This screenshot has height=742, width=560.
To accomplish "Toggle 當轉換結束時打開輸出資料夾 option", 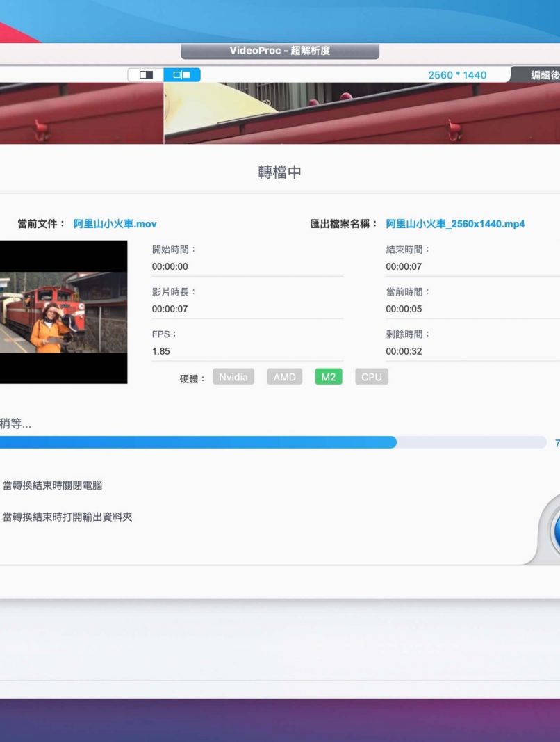I will point(67,517).
